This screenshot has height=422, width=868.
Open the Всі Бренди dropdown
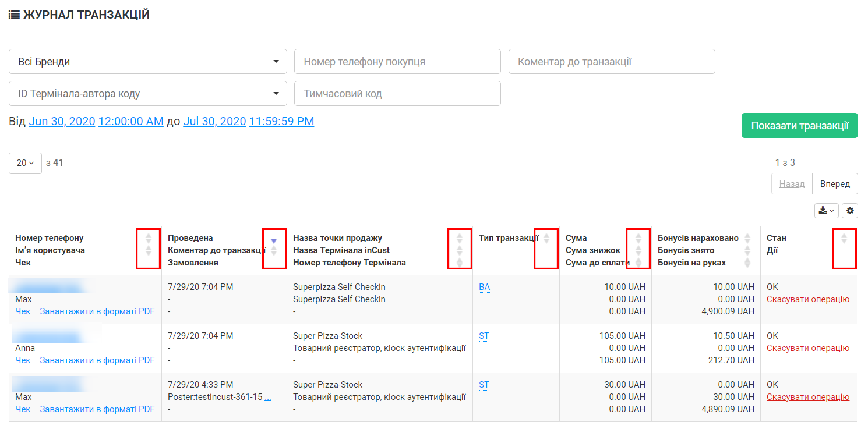(x=148, y=62)
